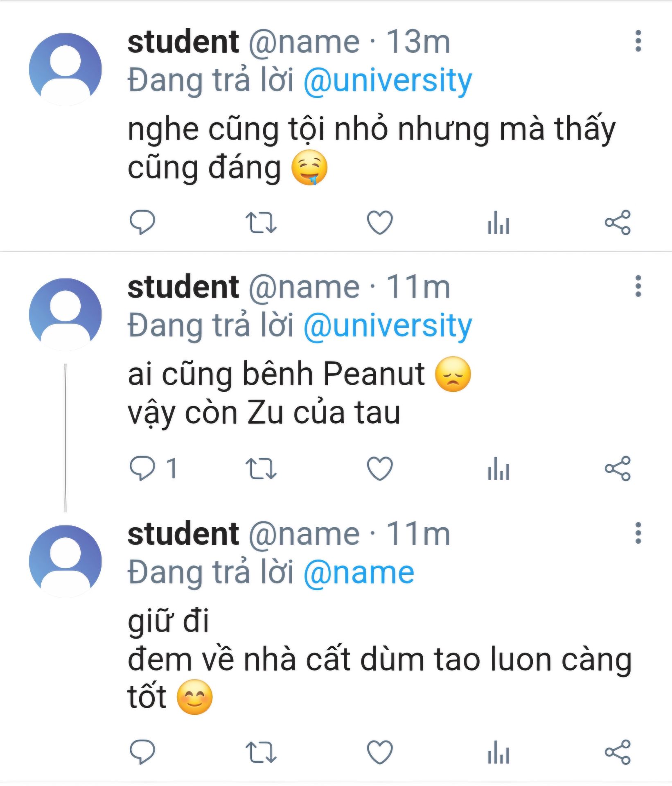The width and height of the screenshot is (672, 786).
Task: Like the Peanut tweet
Action: 379,468
